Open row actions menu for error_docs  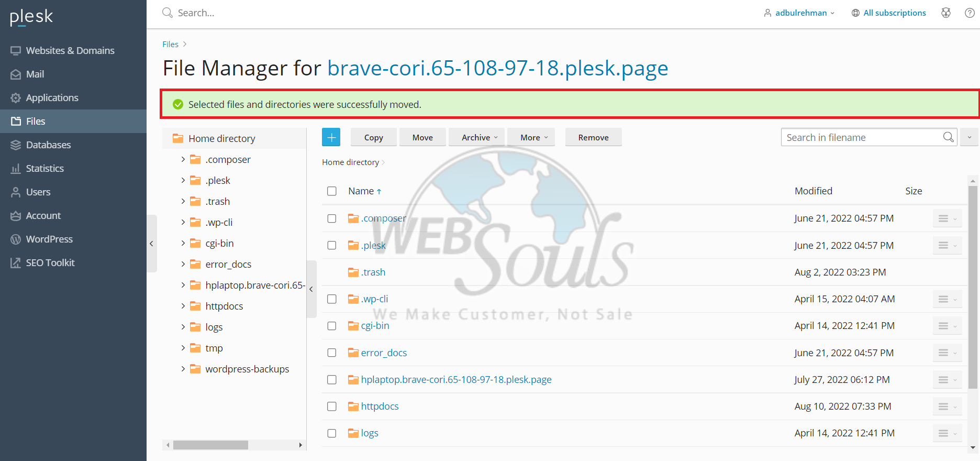(947, 353)
